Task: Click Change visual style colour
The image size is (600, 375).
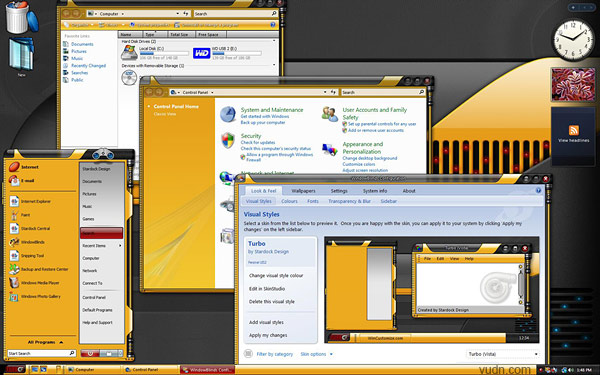Action: point(276,276)
